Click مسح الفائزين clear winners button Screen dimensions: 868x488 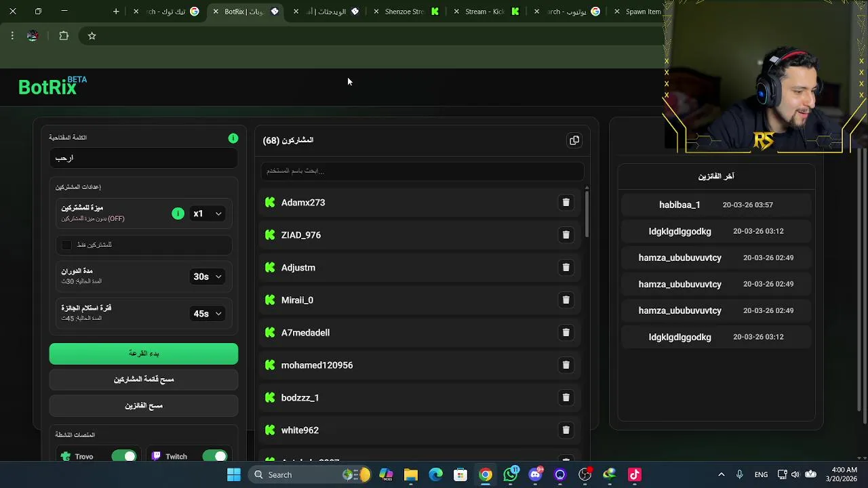(144, 406)
